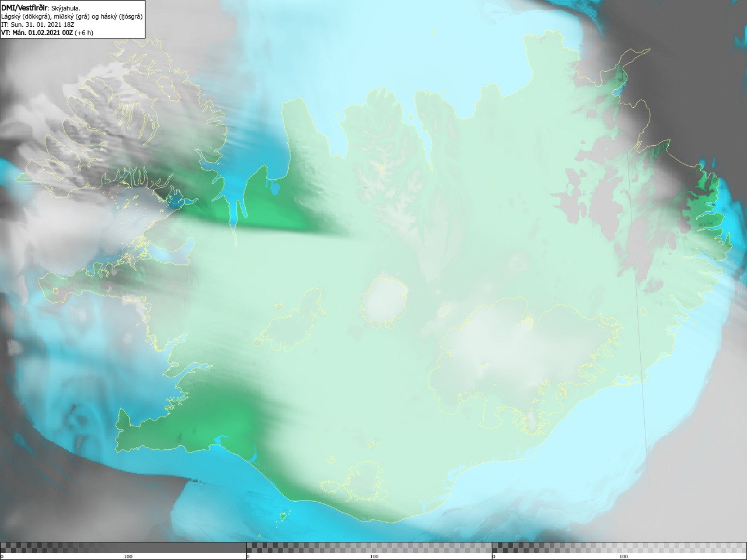This screenshot has width=747, height=560.
Task: Click the DMI/Vestfirðir title text
Action: (x=25, y=8)
